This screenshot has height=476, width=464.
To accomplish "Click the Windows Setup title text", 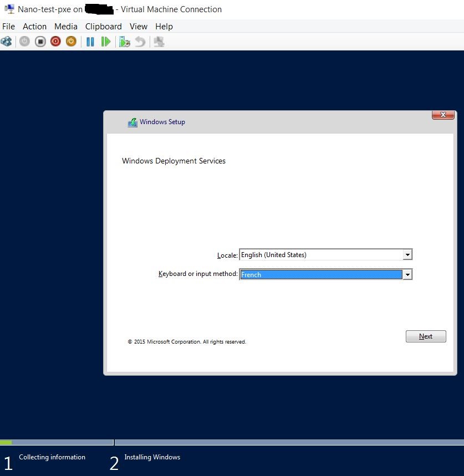I will (162, 122).
